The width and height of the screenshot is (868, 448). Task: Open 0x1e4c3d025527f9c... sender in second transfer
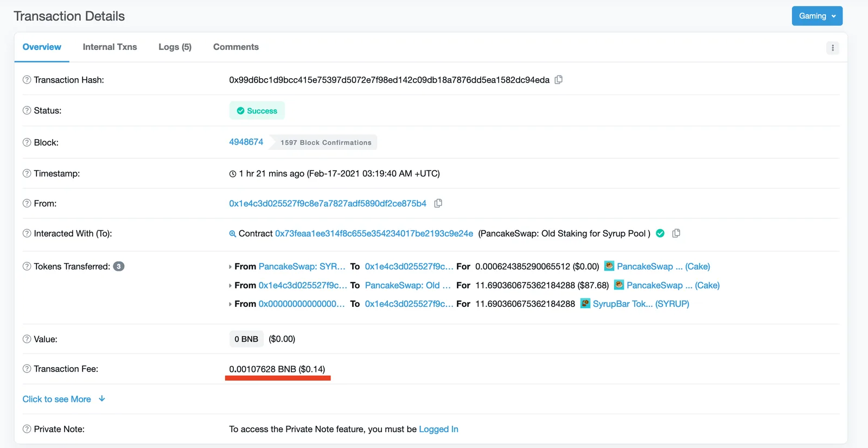(x=303, y=285)
